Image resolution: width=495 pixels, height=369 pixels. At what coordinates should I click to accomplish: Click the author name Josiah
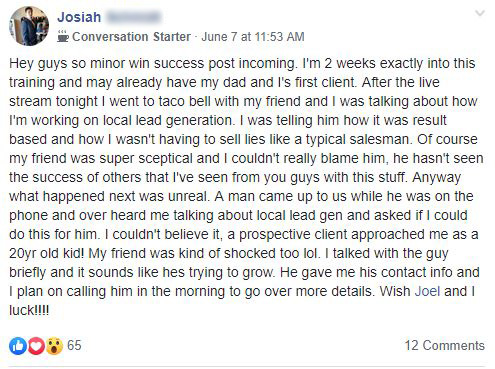pyautogui.click(x=79, y=17)
